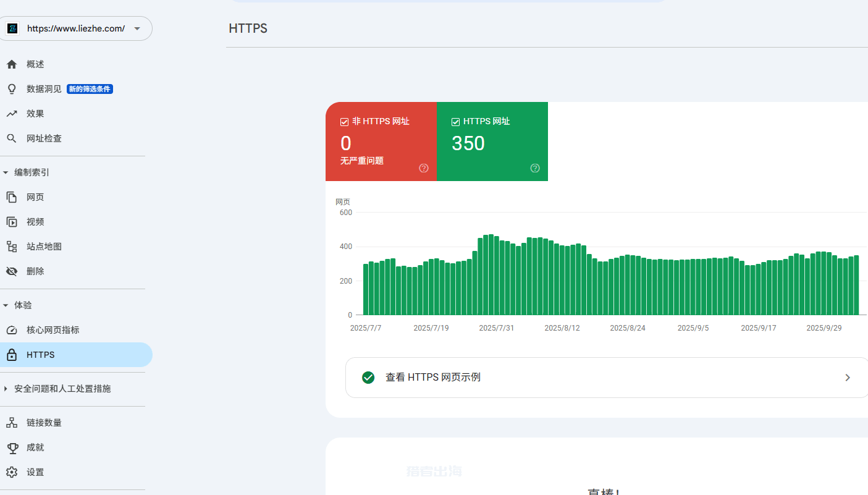868x495 pixels.
Task: Click the lightbulb icon for 数据洞见
Action: 11,89
